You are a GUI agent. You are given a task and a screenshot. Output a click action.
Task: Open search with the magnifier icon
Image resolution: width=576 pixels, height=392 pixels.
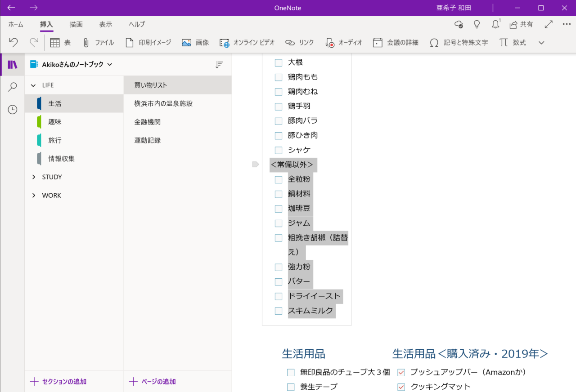13,87
